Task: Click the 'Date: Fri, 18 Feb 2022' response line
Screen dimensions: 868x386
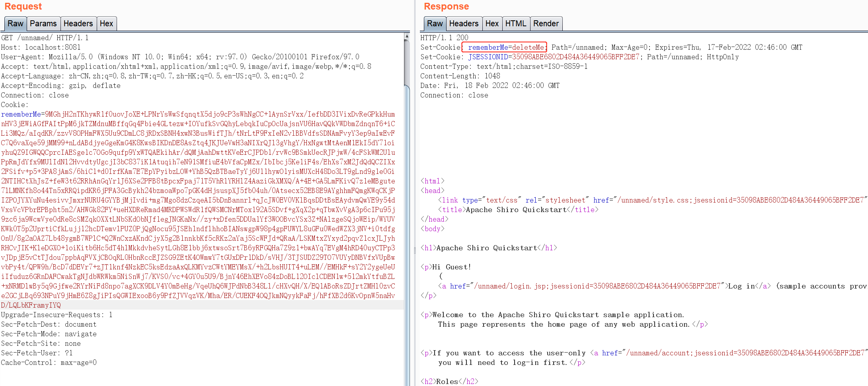Action: [x=490, y=86]
